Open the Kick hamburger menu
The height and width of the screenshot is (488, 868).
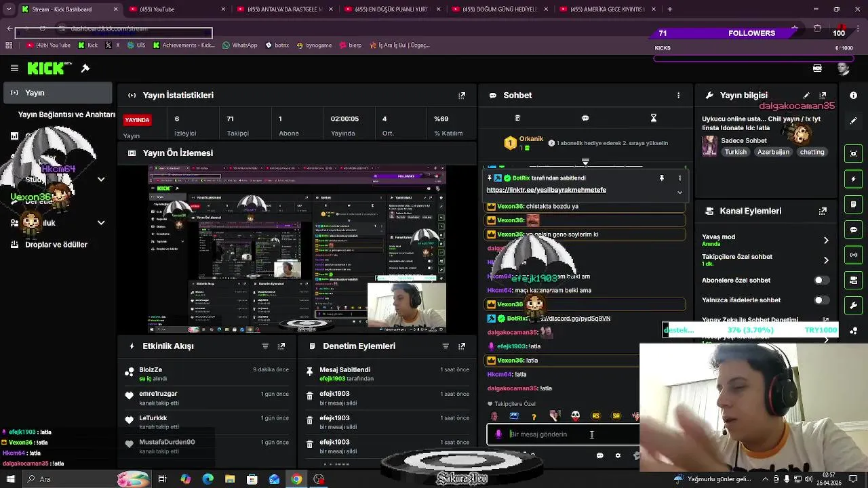click(14, 68)
